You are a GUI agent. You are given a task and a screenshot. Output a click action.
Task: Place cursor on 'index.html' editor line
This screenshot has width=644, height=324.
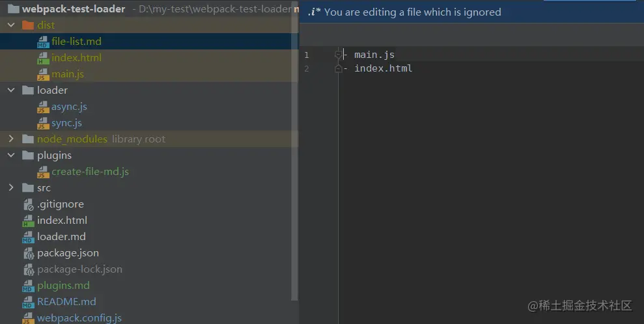tap(383, 68)
